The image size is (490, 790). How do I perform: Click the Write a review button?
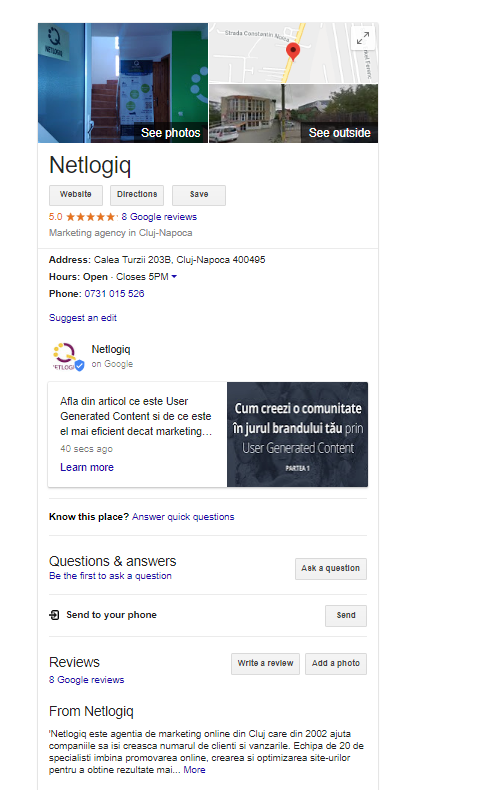(x=265, y=664)
